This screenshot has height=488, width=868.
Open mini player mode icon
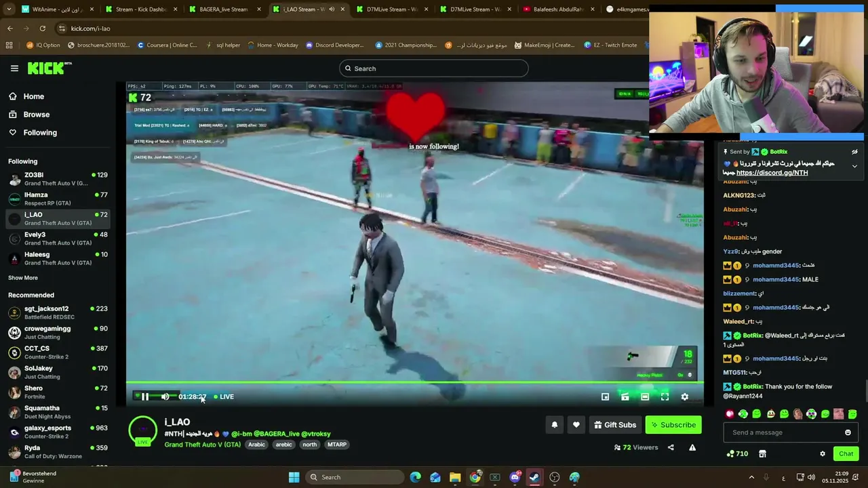point(605,396)
